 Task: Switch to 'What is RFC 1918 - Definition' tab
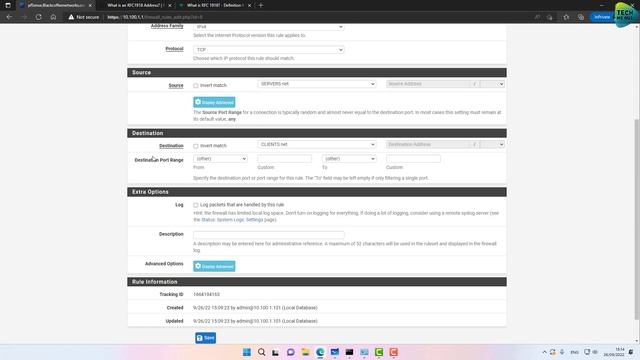214,5
